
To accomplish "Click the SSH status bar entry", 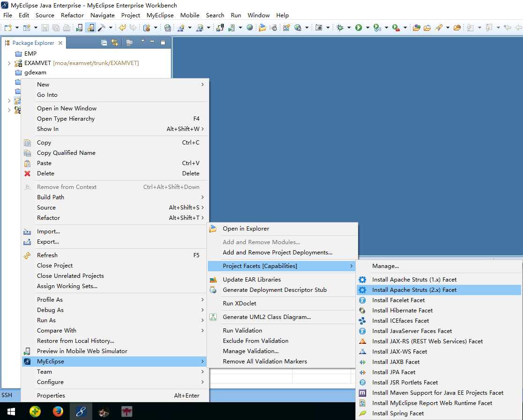I will click(7, 395).
